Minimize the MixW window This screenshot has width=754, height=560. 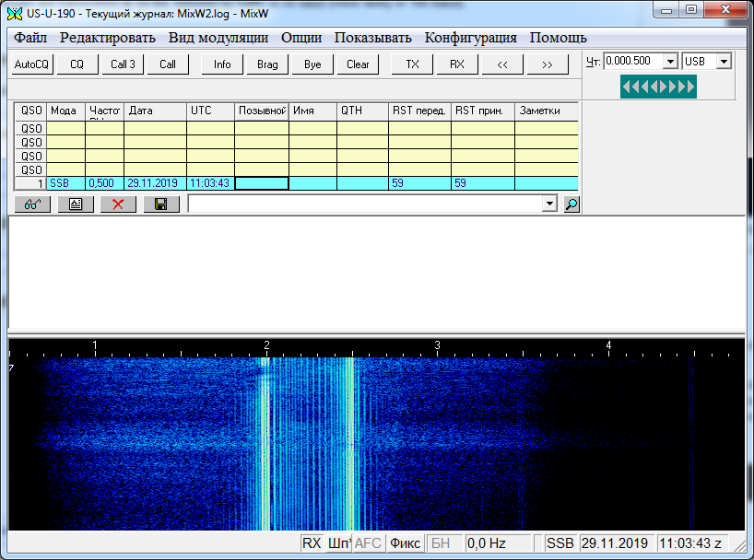pos(666,10)
